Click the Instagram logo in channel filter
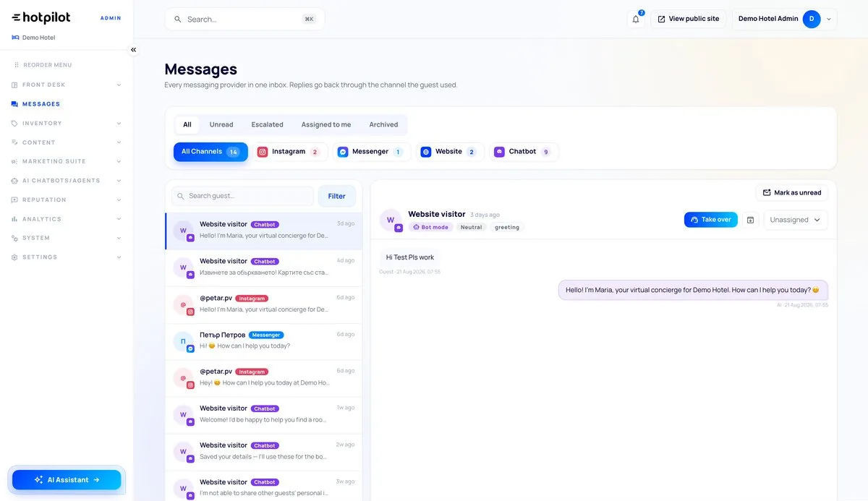The image size is (868, 501). point(263,152)
